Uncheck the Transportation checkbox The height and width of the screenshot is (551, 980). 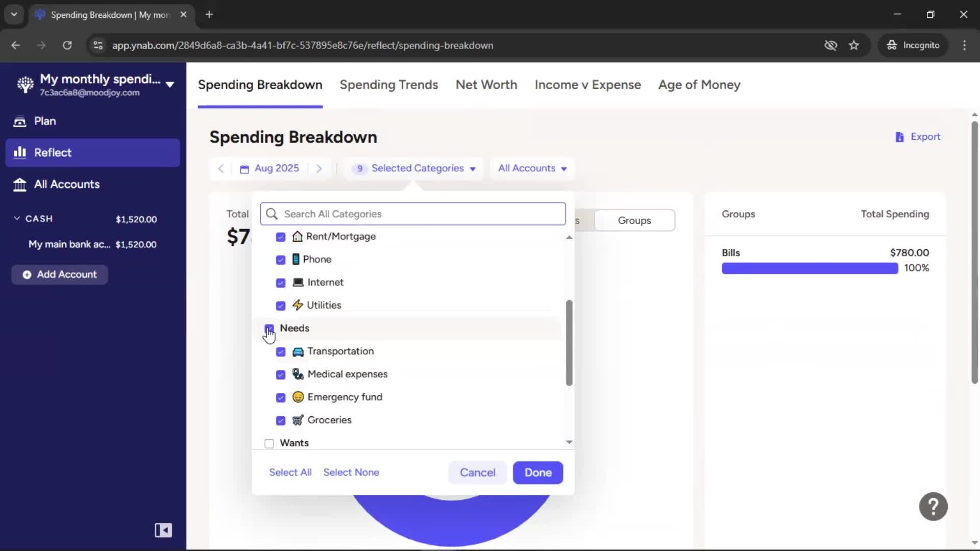click(x=281, y=352)
